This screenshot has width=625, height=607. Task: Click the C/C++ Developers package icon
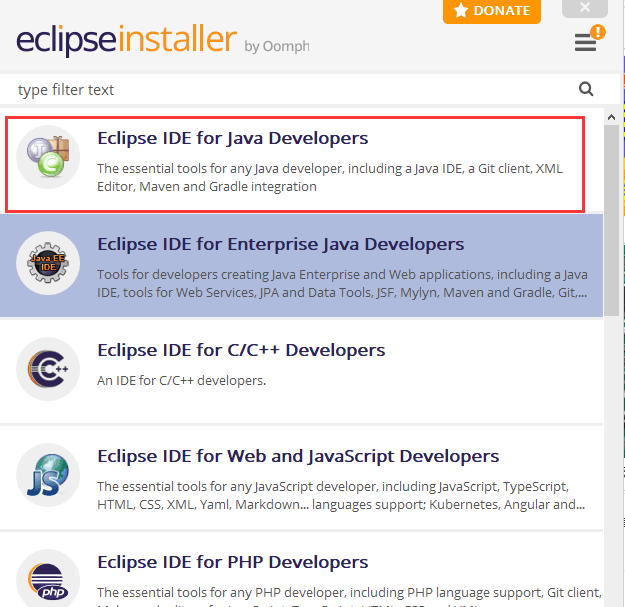point(48,370)
